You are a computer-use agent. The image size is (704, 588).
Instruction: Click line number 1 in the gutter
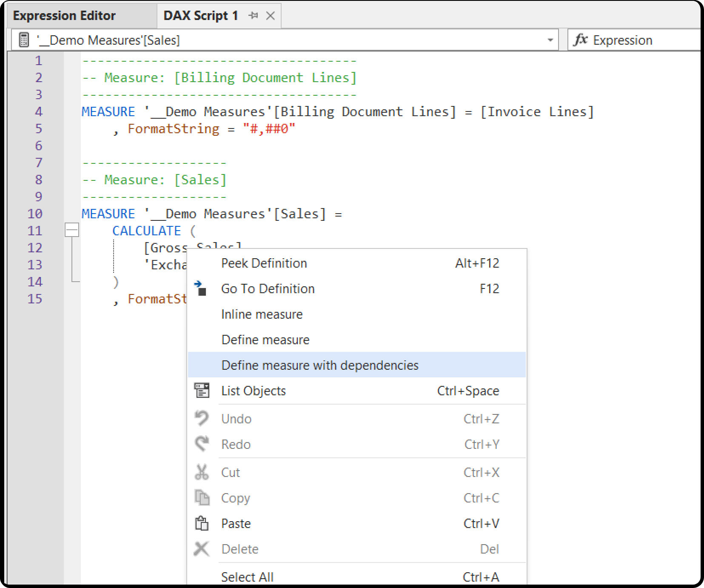click(x=38, y=60)
